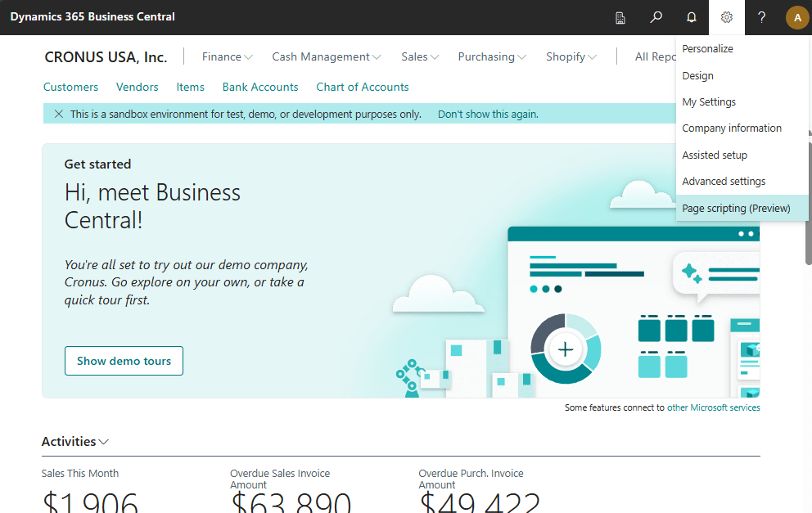Screen dimensions: 812x513
Task: Click the Show demo tours button
Action: (124, 361)
